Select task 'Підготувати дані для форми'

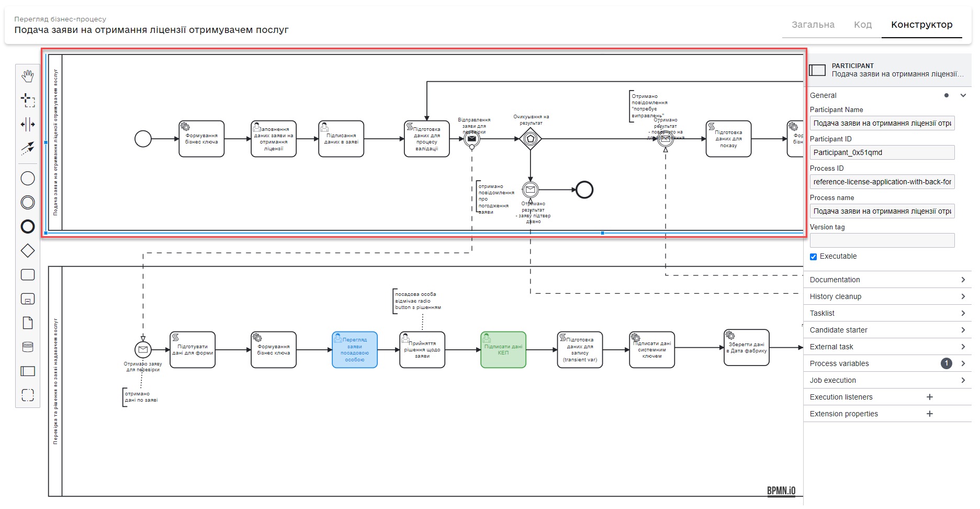click(193, 350)
